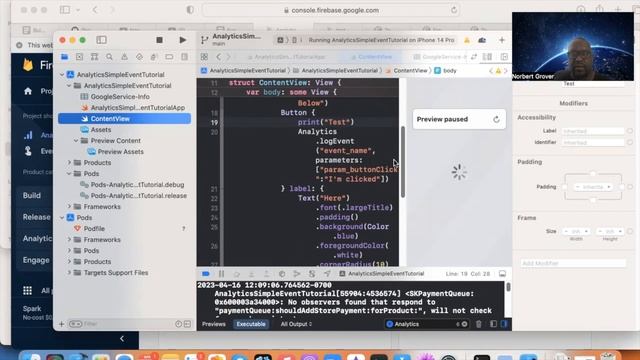Click Simulate Location arrow icon
Viewport: 640px width, 360px height.
(327, 274)
